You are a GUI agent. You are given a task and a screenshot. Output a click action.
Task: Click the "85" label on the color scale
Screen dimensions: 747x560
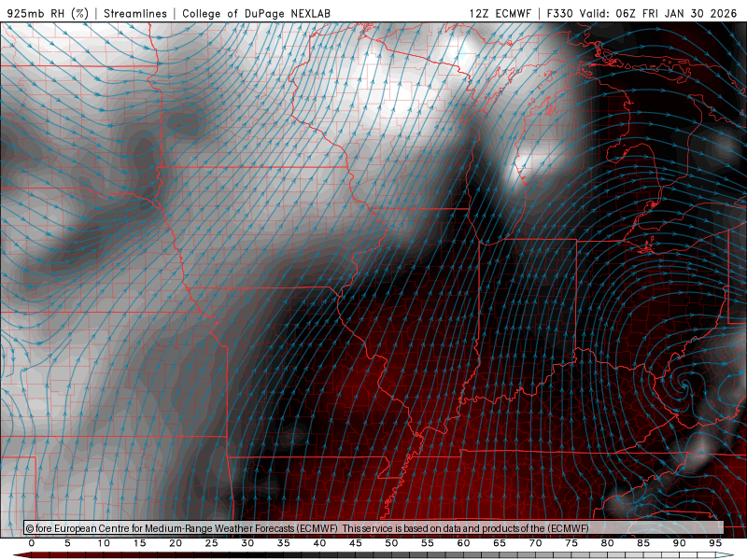[643, 543]
